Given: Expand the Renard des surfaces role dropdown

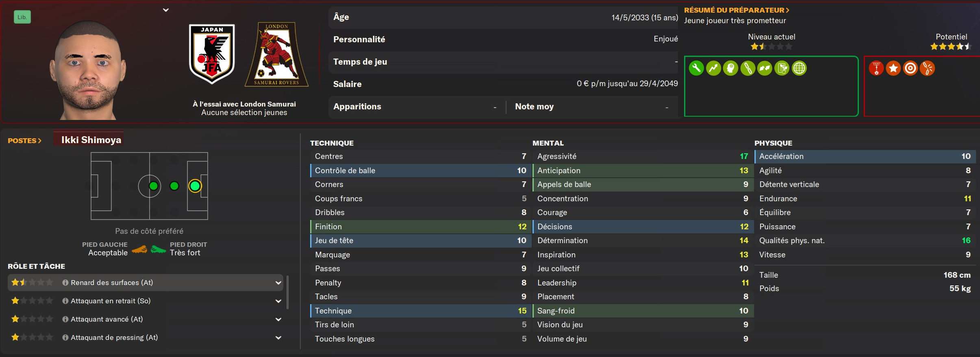Looking at the screenshot, I should coord(278,283).
